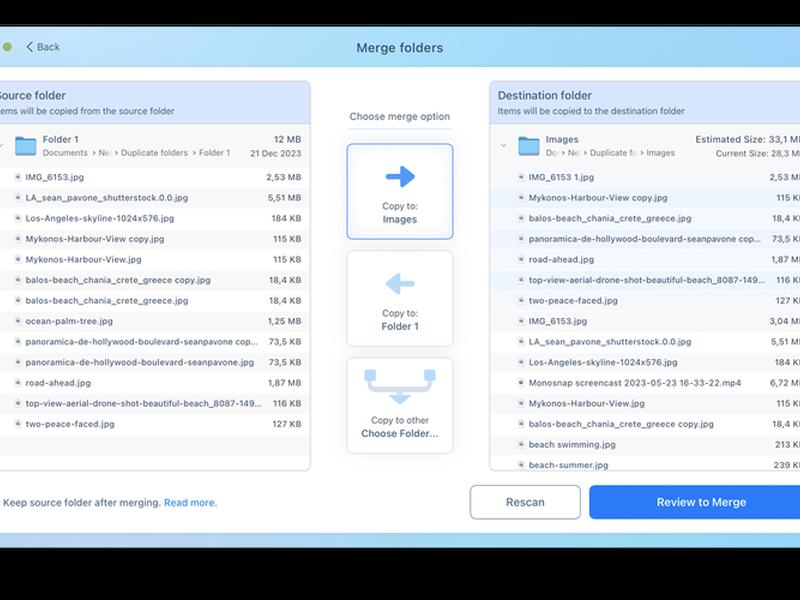Click Duplicate folders in Folder 1 breadcrumb path

(x=154, y=153)
